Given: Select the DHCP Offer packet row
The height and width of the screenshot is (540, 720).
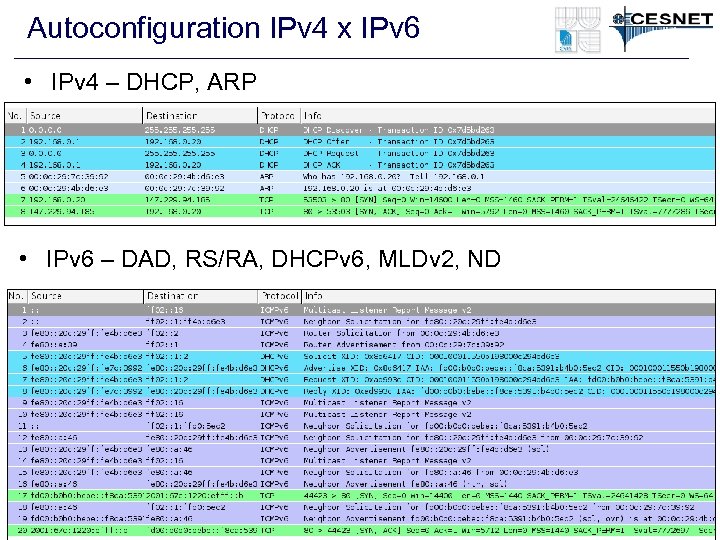Looking at the screenshot, I should point(360,141).
